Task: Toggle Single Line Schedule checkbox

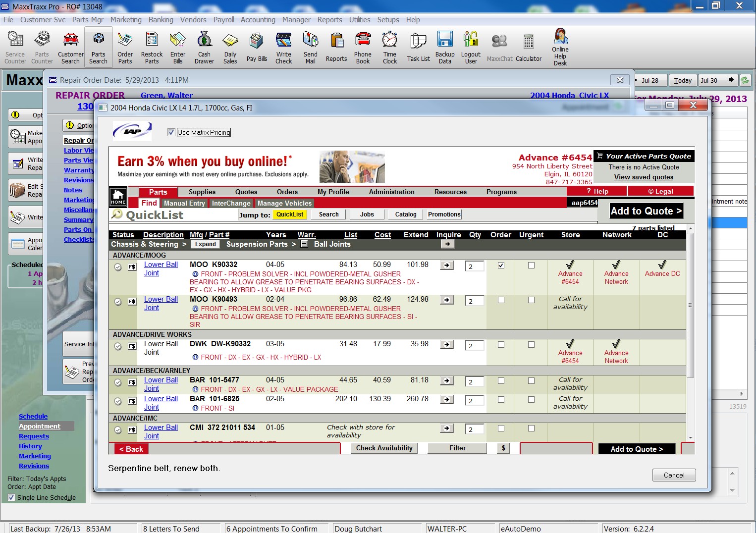Action: pos(11,497)
